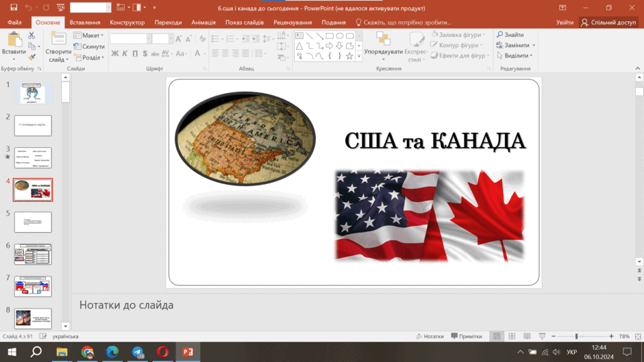Image resolution: width=644 pixels, height=362 pixels.
Task: Toggle the Нотатки notes button in the status bar
Action: 430,336
